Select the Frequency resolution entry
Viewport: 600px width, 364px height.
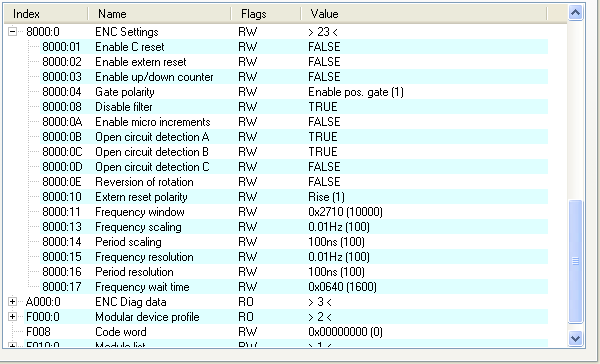pos(293,257)
